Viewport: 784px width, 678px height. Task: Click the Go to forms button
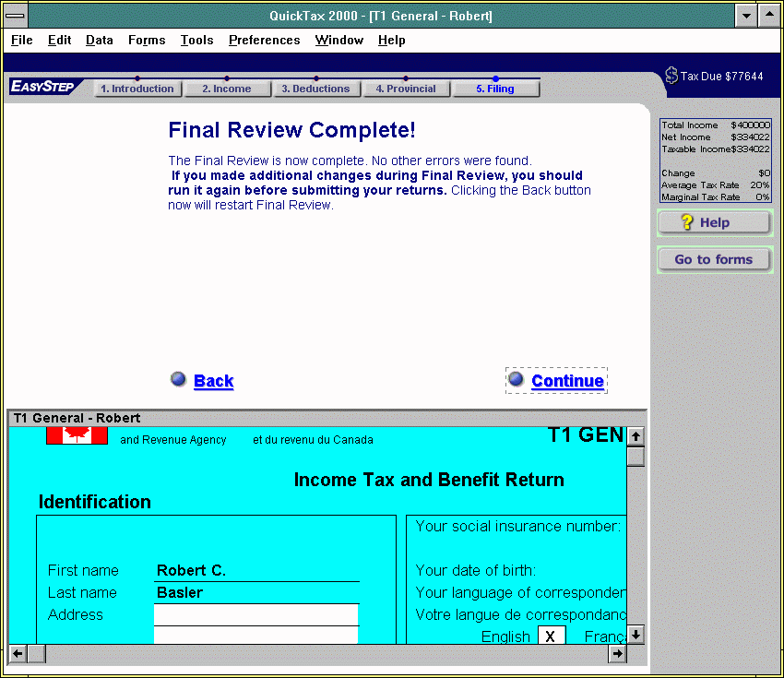714,259
